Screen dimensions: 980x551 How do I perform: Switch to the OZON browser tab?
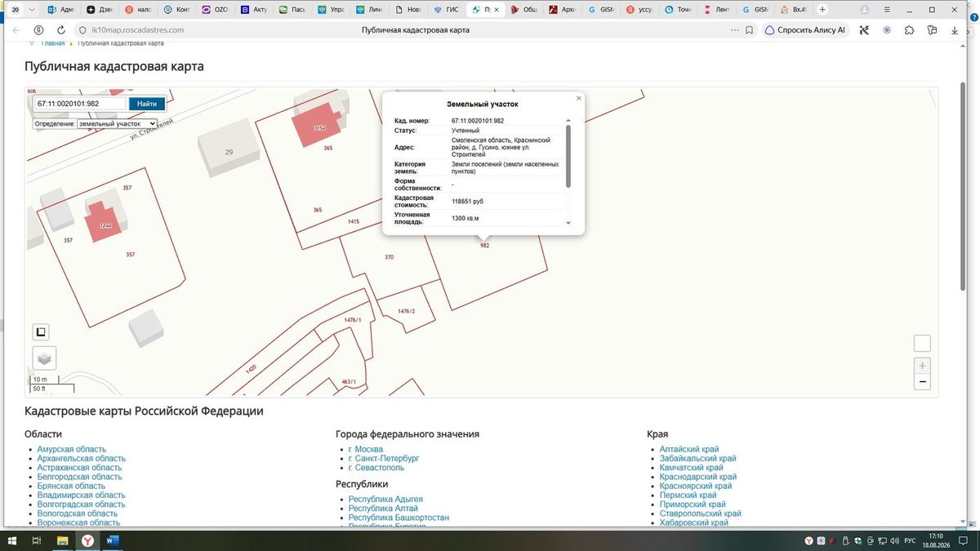tap(216, 10)
